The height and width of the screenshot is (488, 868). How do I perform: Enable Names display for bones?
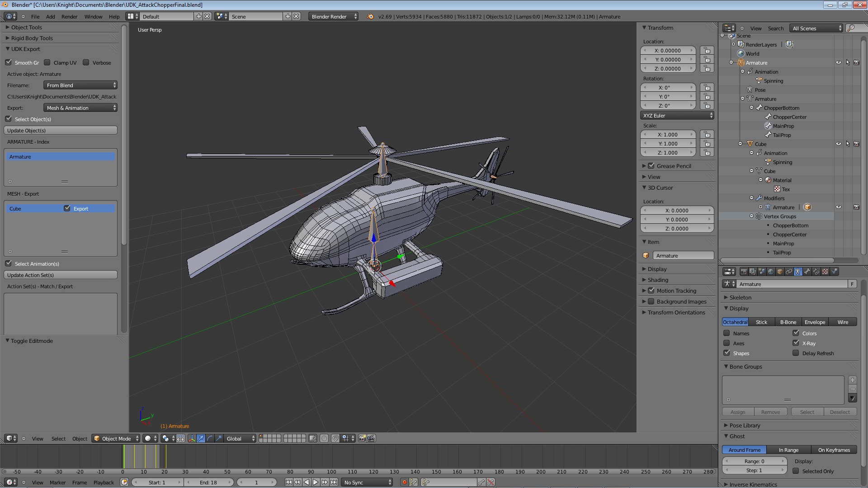click(x=726, y=333)
